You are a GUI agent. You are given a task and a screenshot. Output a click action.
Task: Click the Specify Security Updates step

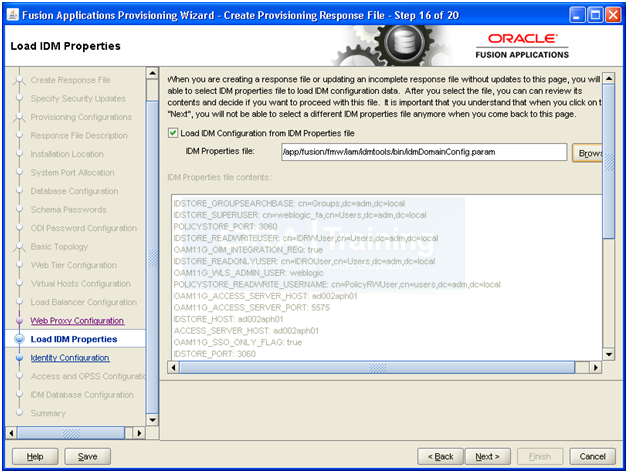78,99
